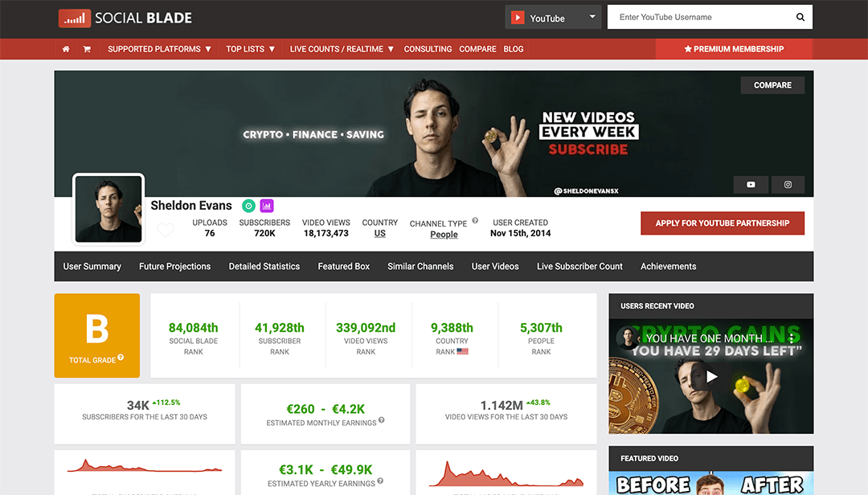The height and width of the screenshot is (495, 868).
Task: Click Apply for YouTube Partnership
Action: click(722, 223)
